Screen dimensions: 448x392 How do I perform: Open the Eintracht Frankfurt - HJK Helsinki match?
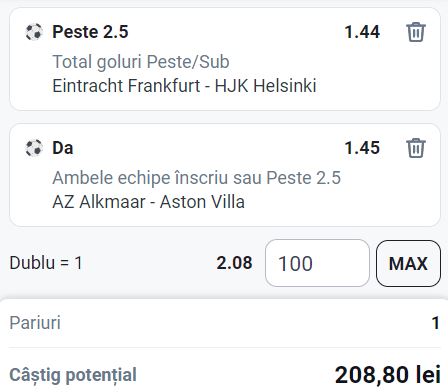pos(184,86)
